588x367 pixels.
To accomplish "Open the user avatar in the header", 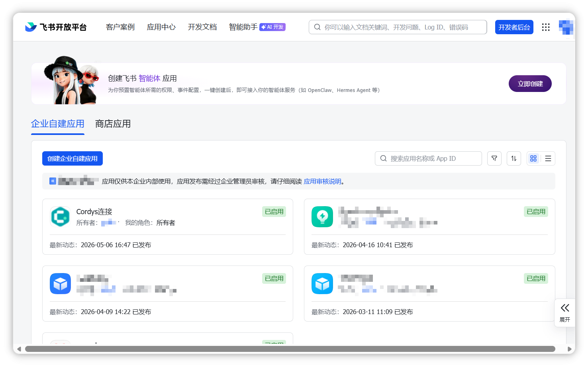I will click(x=566, y=27).
